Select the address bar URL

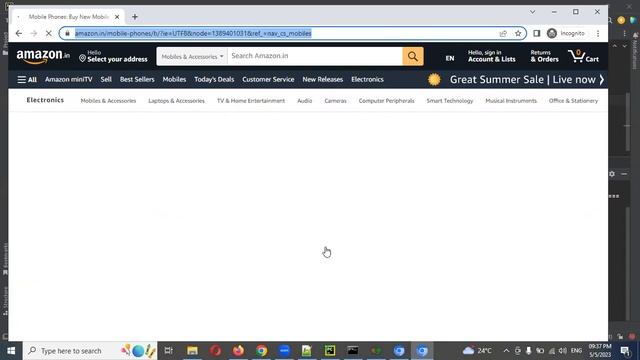coord(193,33)
